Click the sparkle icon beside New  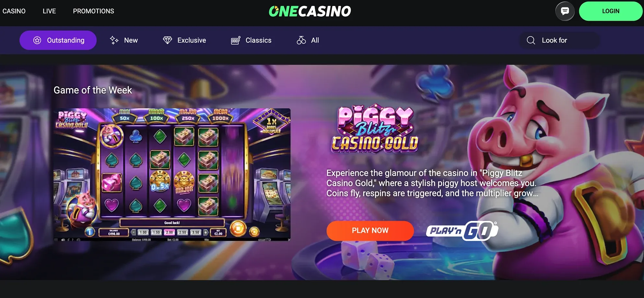(114, 40)
